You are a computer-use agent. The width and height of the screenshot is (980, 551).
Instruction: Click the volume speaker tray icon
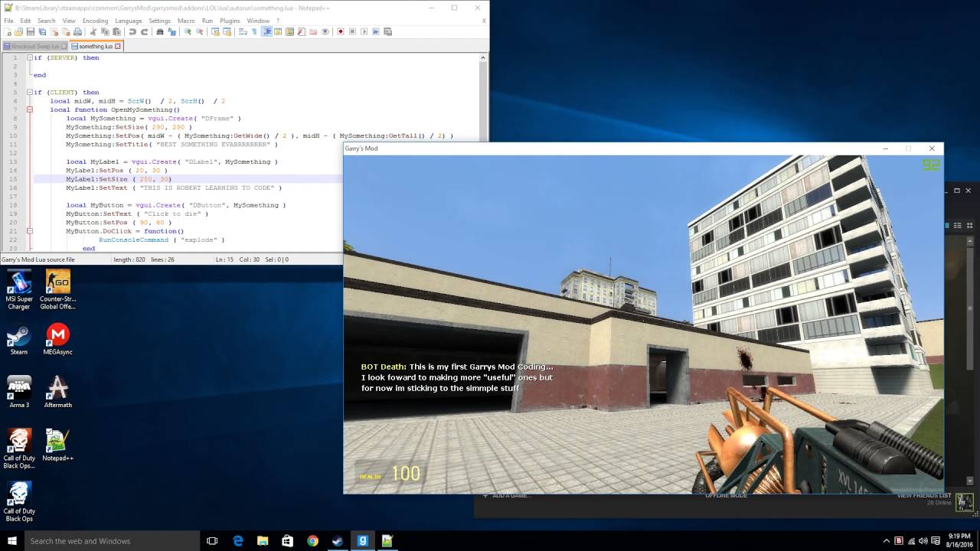(x=923, y=541)
